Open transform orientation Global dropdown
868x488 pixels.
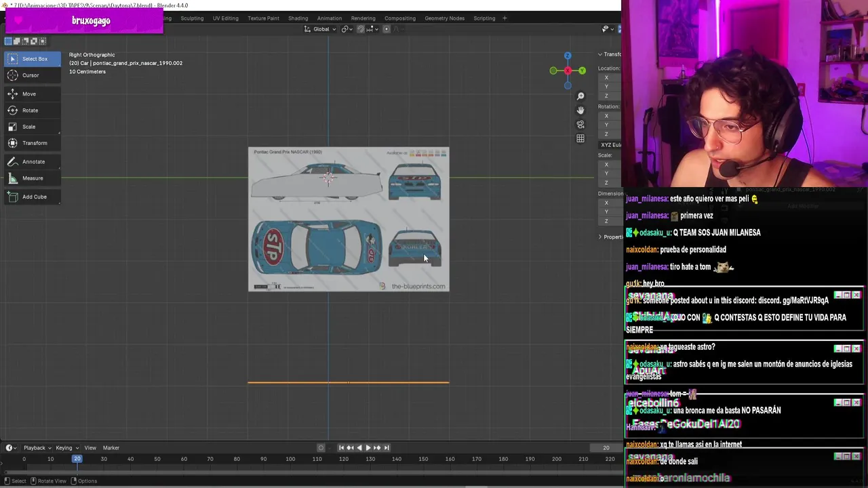tap(320, 29)
